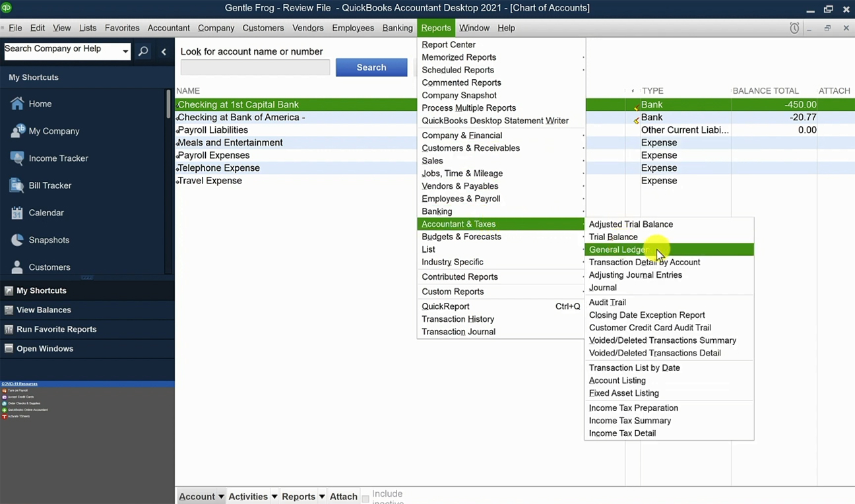The height and width of the screenshot is (504, 855).
Task: Click the Turn on Payroll icon
Action: (x=5, y=391)
